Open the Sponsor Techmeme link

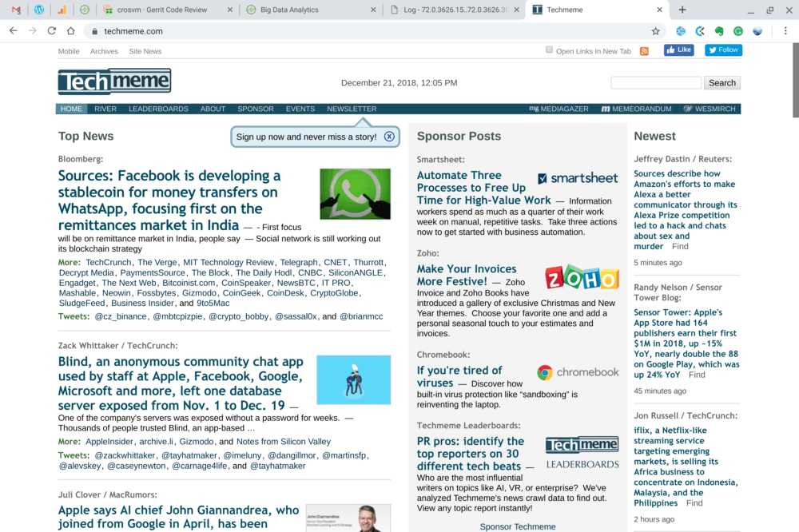(x=518, y=526)
